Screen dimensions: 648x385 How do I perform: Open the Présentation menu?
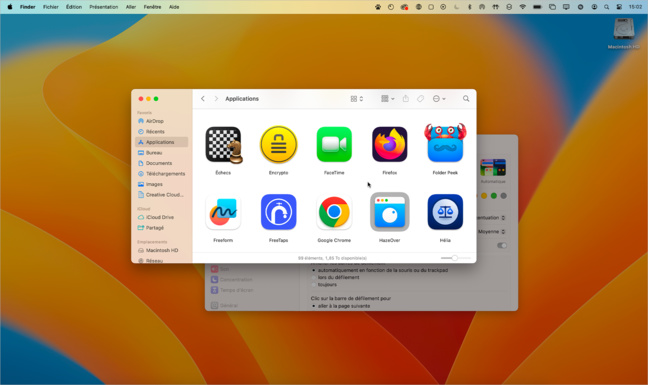point(103,7)
